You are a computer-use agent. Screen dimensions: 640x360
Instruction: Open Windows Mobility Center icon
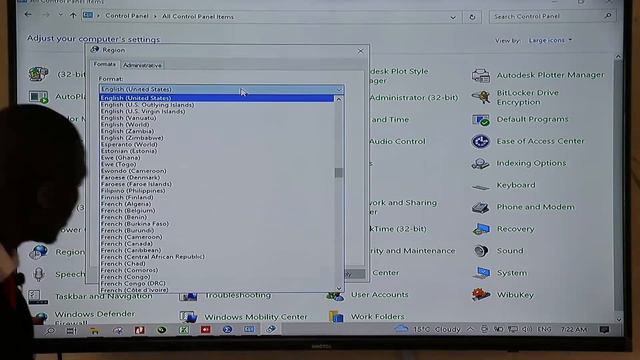[188, 316]
